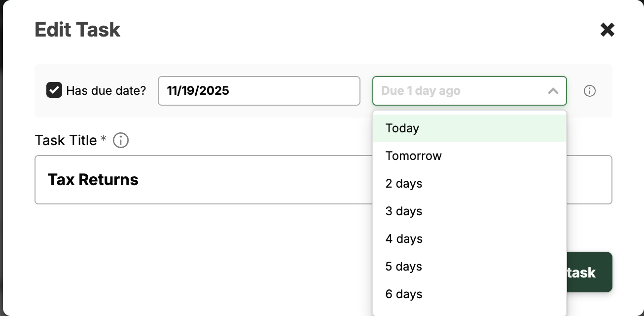644x316 pixels.
Task: Select the "3 days" option
Action: point(404,211)
